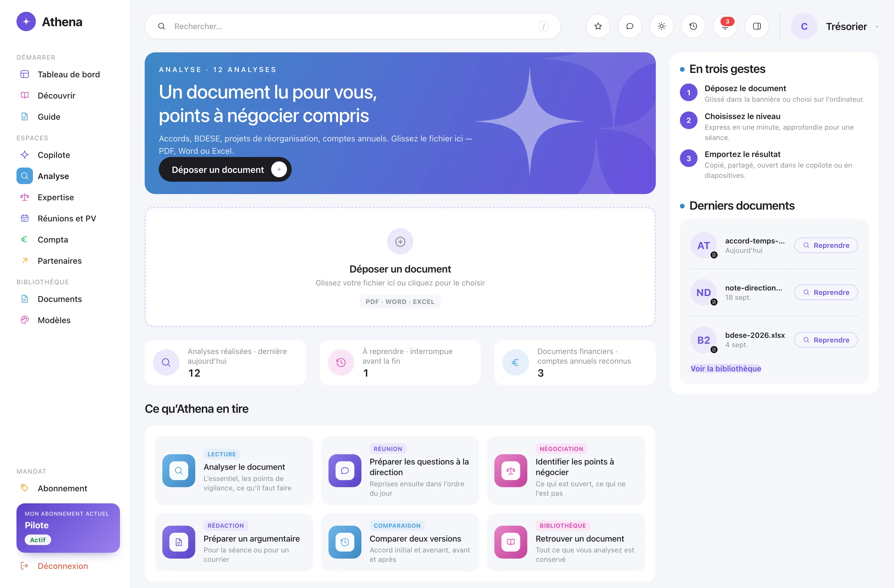Click the Retrouver un document book icon
Viewport: 894px width, 588px height.
[x=511, y=542]
